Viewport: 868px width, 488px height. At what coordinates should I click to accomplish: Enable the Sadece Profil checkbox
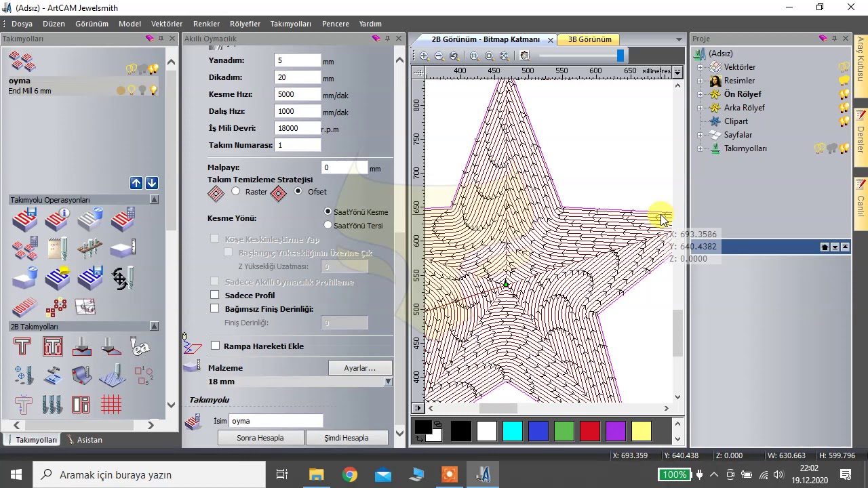coord(215,296)
